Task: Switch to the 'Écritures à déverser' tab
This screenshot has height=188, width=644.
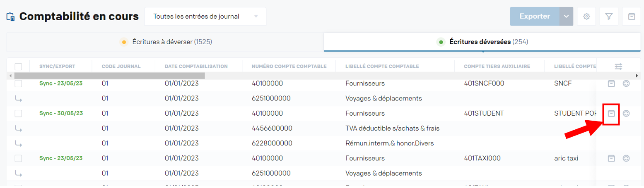Action: [166, 42]
